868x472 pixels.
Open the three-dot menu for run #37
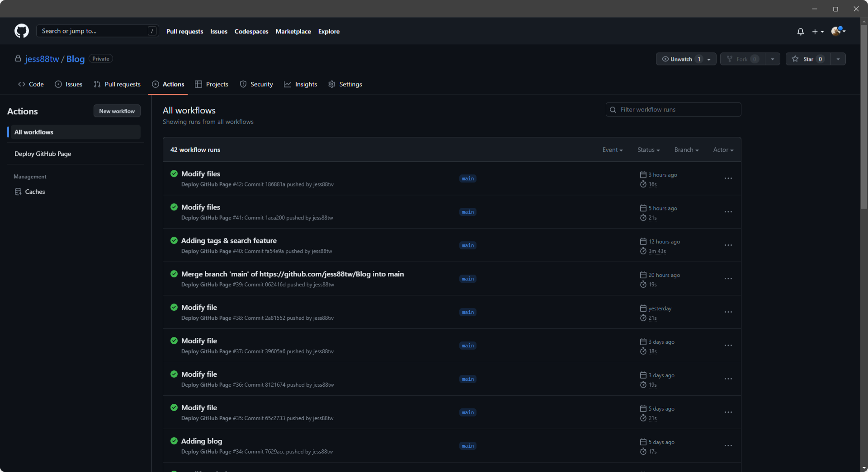(728, 346)
